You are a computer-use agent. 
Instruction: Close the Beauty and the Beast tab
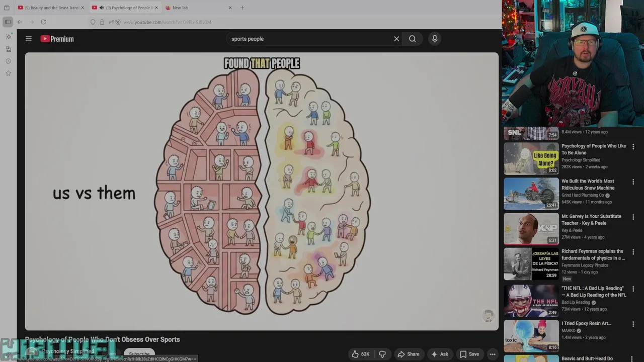[83, 8]
